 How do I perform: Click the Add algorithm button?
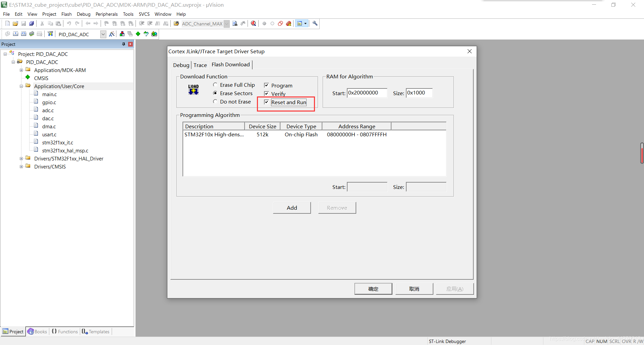[x=292, y=208]
